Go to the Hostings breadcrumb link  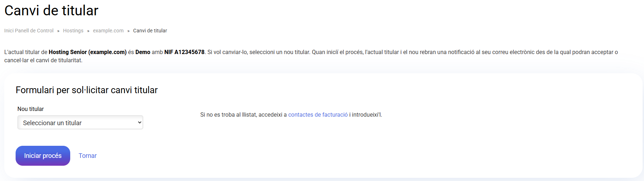click(x=73, y=31)
